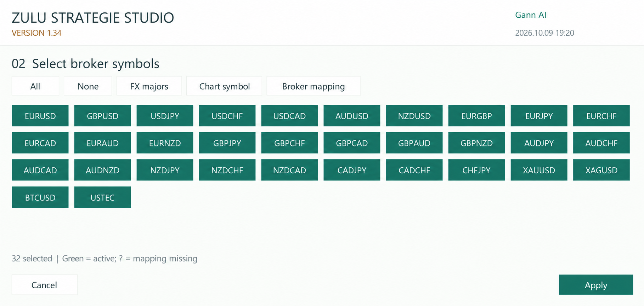Toggle EURJPY symbol tile
Viewport: 644px width, 306px height.
(x=539, y=116)
